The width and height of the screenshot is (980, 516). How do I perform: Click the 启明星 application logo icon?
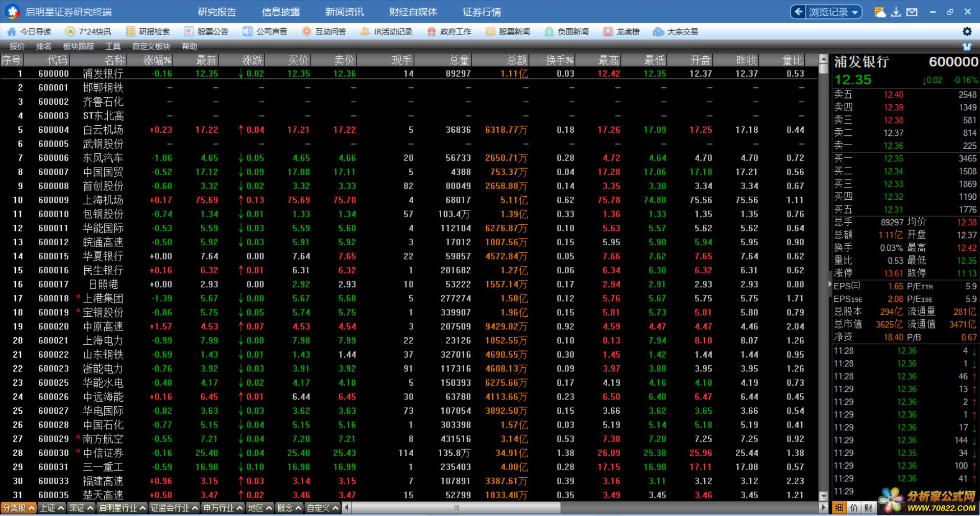12,11
